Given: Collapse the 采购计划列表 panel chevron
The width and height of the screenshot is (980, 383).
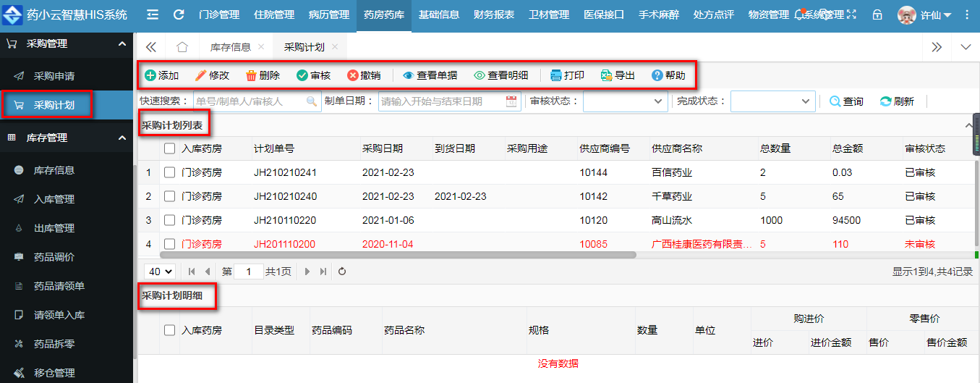Looking at the screenshot, I should (x=969, y=125).
